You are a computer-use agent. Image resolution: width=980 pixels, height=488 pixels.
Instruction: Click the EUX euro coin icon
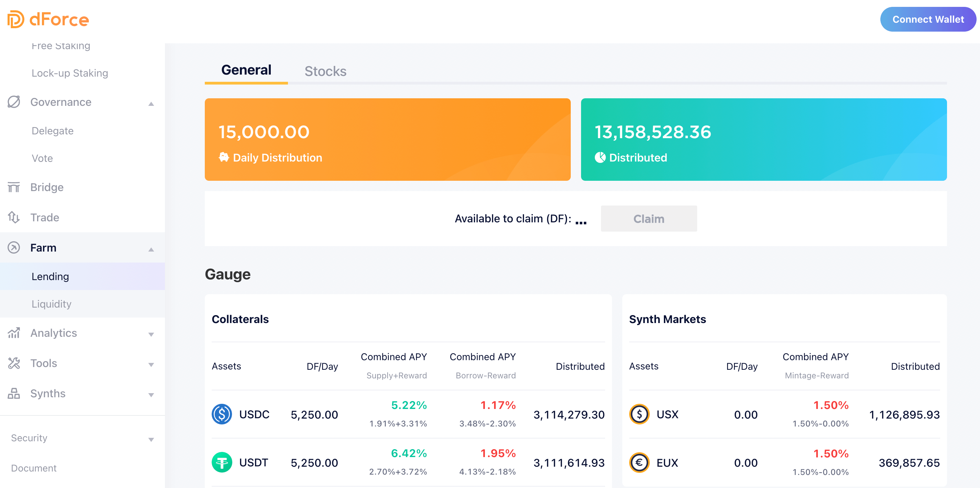pyautogui.click(x=639, y=463)
